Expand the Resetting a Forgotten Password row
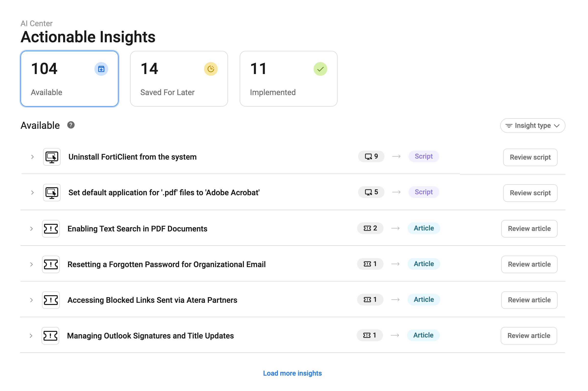 pos(31,264)
